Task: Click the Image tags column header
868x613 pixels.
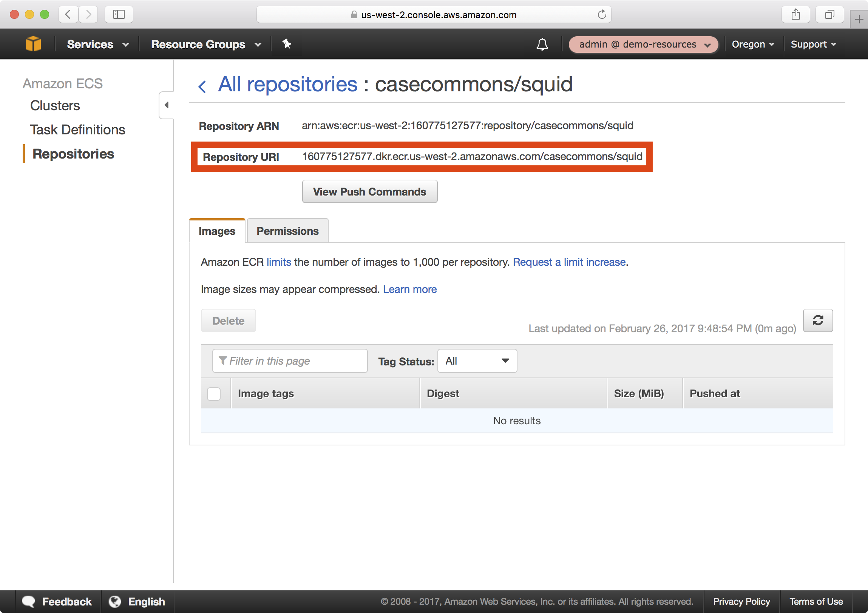Action: 326,394
